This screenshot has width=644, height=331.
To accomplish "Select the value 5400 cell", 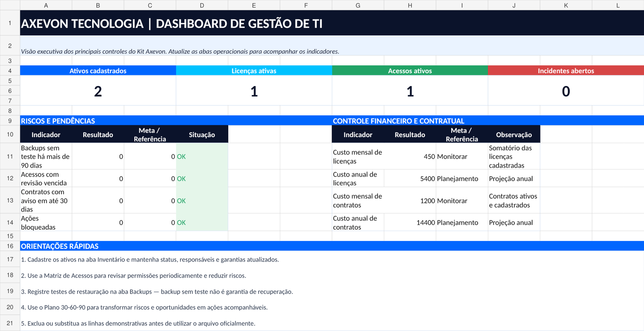I will [410, 178].
